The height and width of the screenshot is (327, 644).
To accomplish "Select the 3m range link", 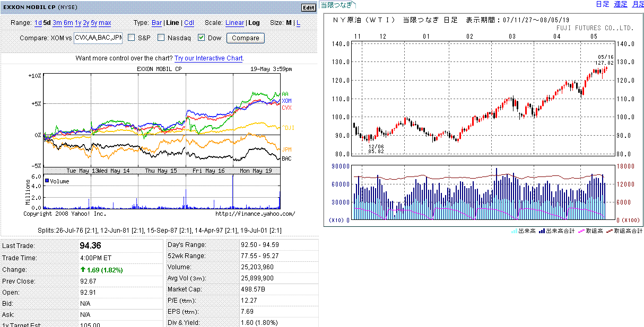I will tap(57, 23).
